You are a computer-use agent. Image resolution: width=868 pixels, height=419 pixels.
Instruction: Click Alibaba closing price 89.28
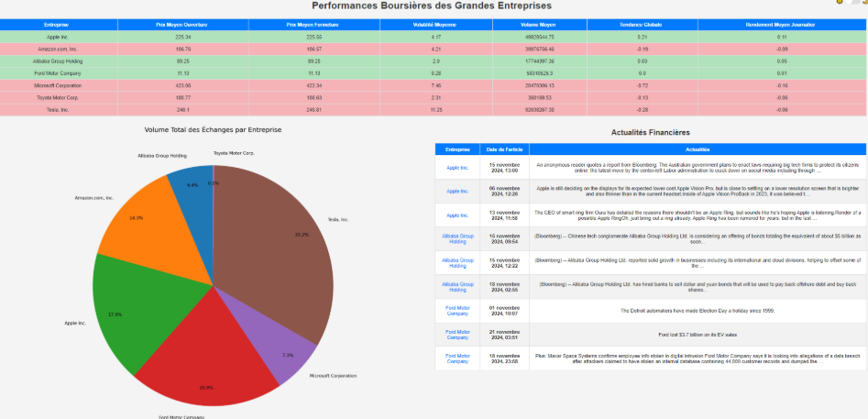point(313,61)
